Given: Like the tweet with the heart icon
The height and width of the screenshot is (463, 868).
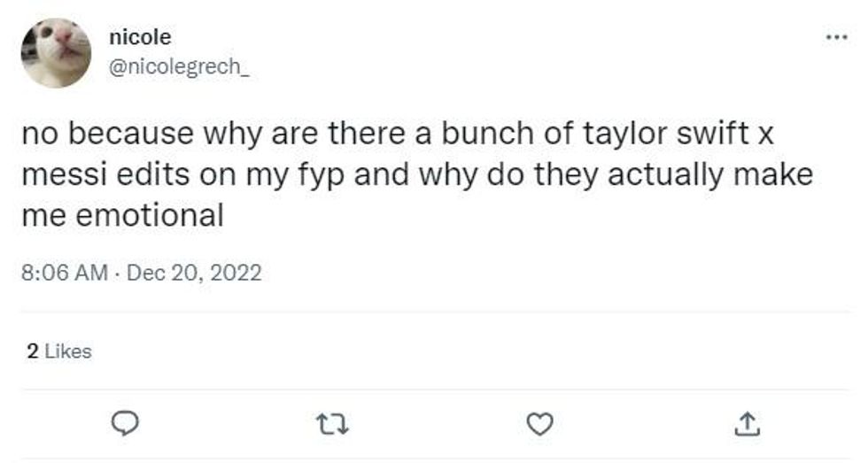Looking at the screenshot, I should pos(539,425).
